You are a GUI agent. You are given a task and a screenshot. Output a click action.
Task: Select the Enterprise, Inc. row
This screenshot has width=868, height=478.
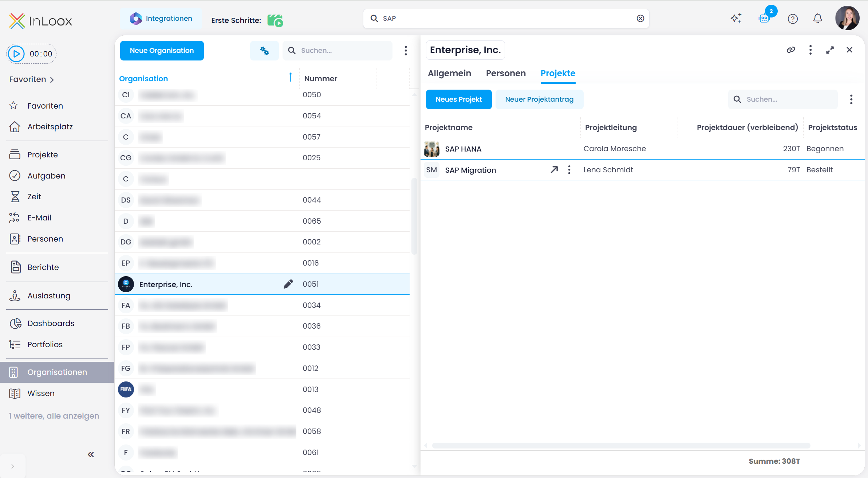click(262, 284)
